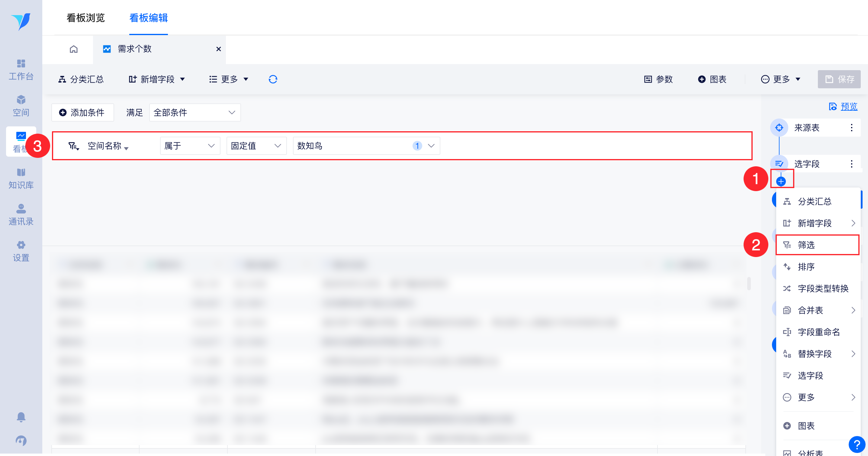Switch to 看板浏览 tab
The height and width of the screenshot is (456, 868).
tap(85, 18)
